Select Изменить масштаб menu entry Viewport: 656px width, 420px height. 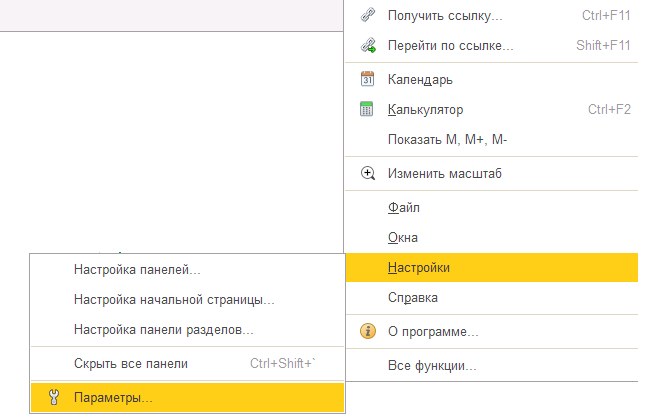tap(492, 173)
